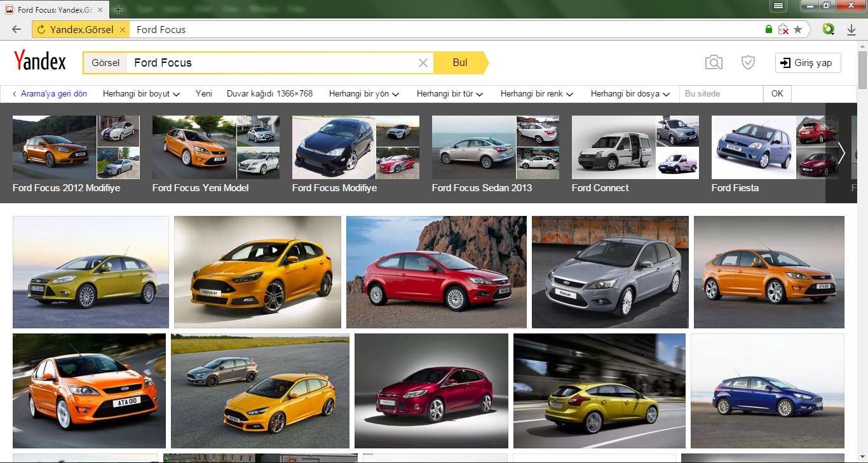Image resolution: width=868 pixels, height=463 pixels.
Task: Expand the Herhangi bir boyut dropdown
Action: (x=141, y=93)
